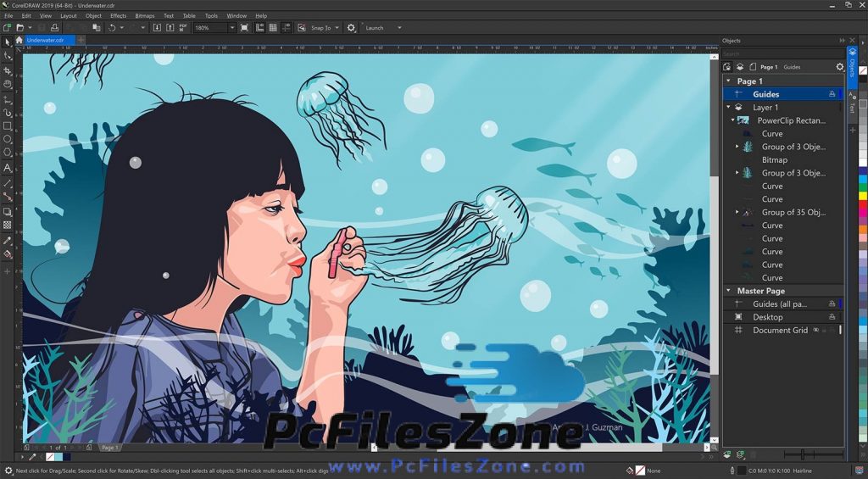Pick the Text tool

pos(8,168)
